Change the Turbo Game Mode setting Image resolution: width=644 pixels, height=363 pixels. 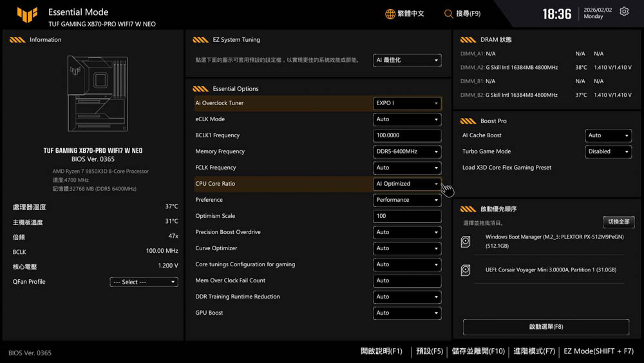click(x=608, y=152)
